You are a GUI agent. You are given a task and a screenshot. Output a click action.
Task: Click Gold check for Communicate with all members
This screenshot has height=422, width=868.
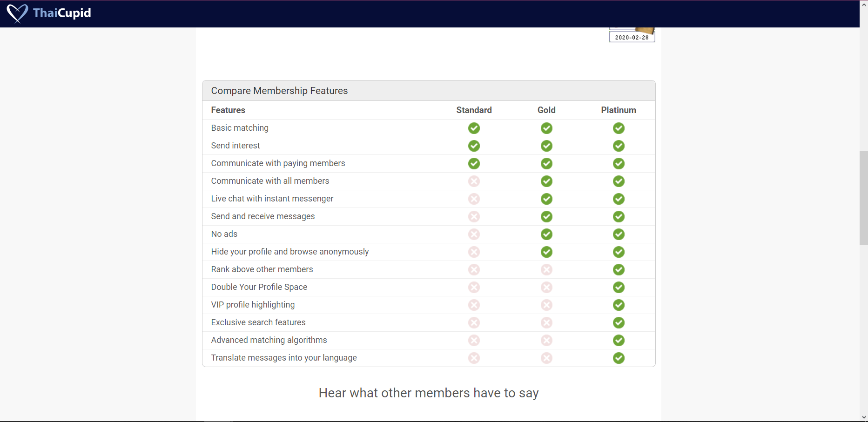546,181
